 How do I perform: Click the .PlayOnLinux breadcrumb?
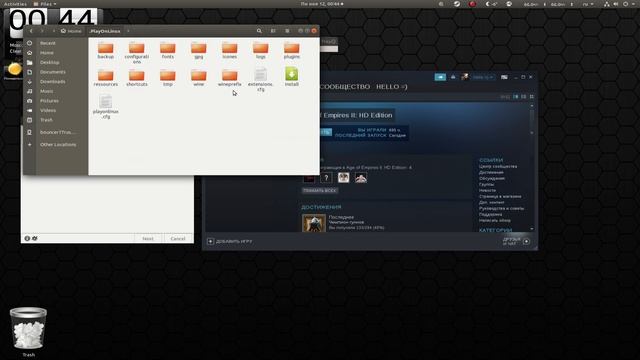coord(105,31)
